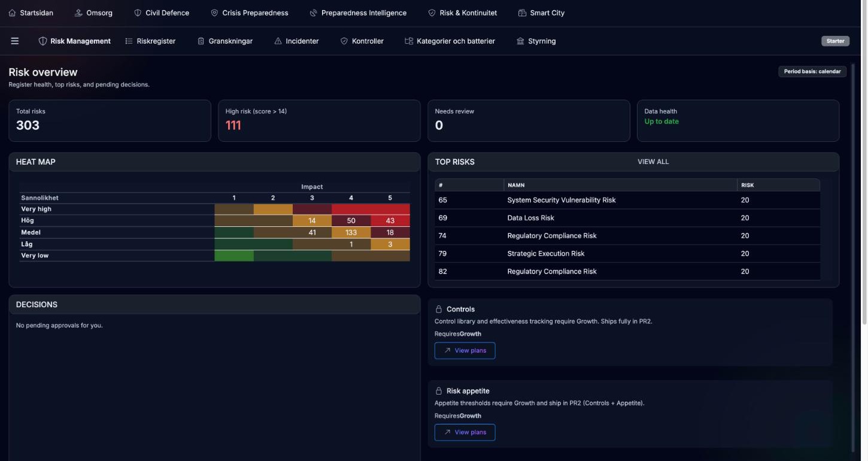
Task: Click VIEW ALL in Top Risks
Action: click(653, 162)
